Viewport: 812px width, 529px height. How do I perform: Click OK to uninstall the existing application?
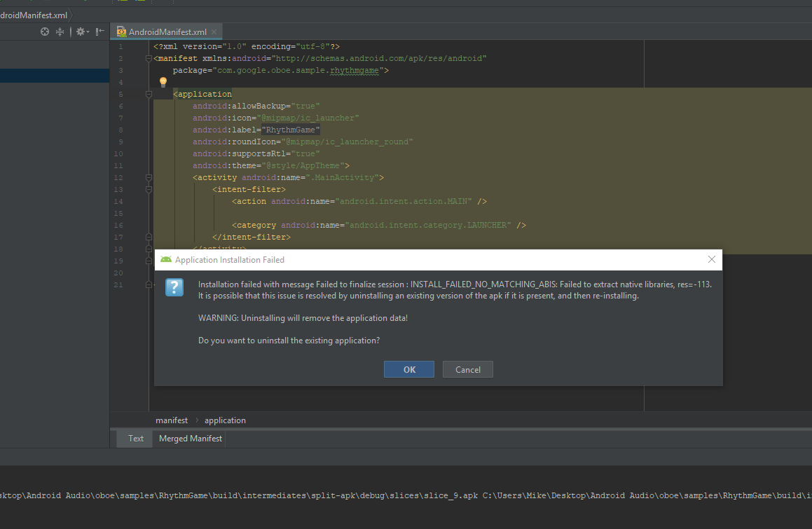408,369
